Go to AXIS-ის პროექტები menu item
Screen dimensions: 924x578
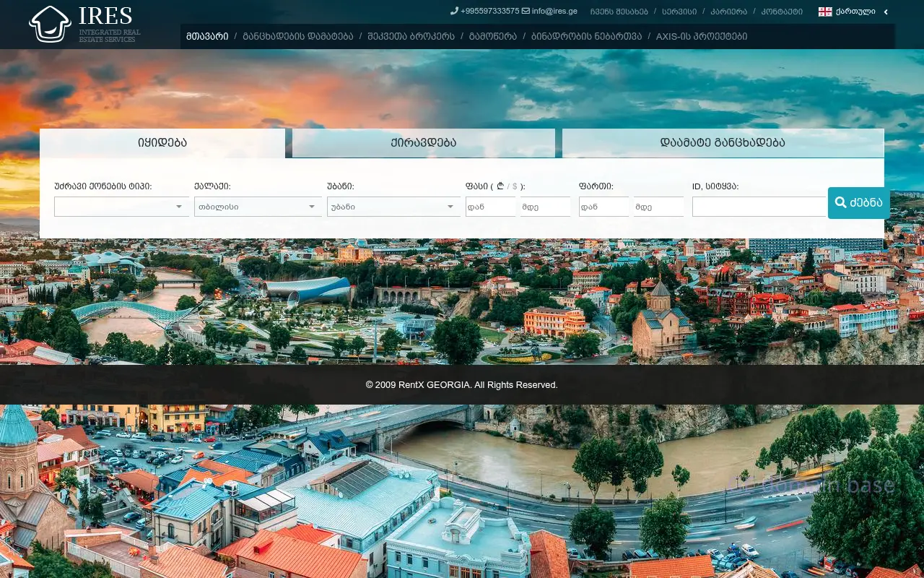[x=701, y=36]
